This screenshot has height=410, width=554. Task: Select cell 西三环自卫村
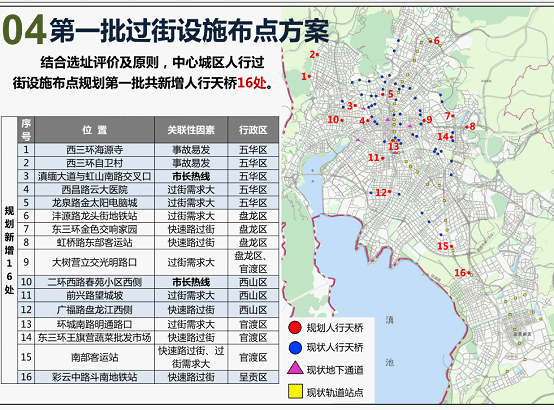tap(94, 163)
